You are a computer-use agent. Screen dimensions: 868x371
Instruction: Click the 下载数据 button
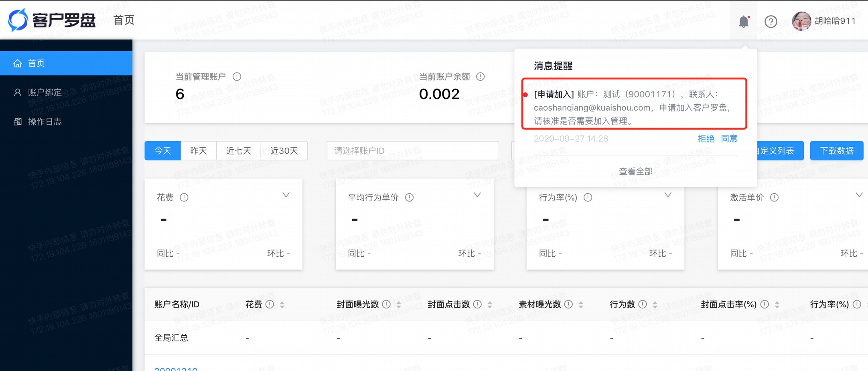point(837,150)
